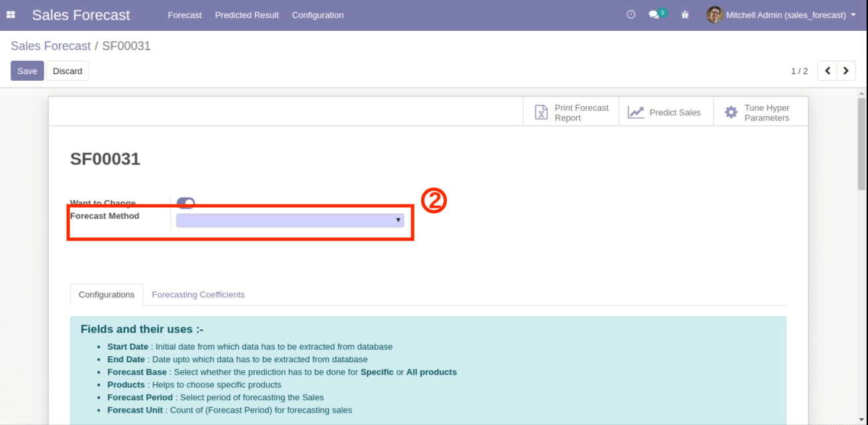Go to the previous record arrow
Image resolution: width=868 pixels, height=425 pixels.
pyautogui.click(x=827, y=71)
